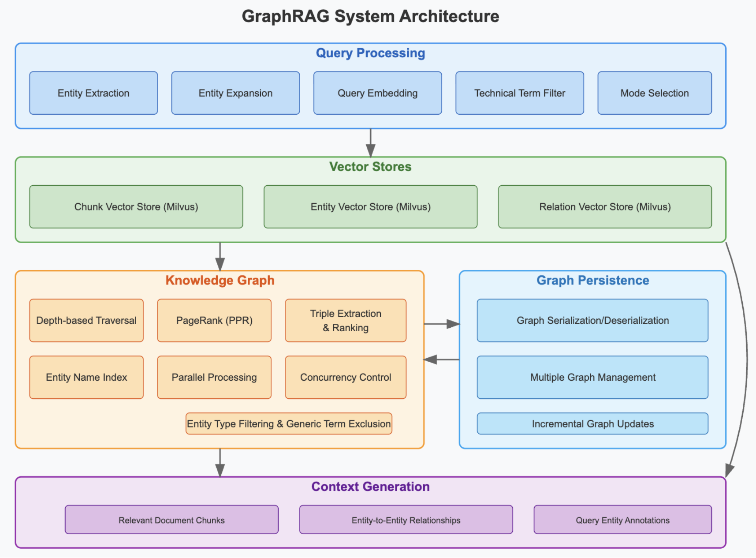Click Relevant Document Chunks box
This screenshot has height=558, width=756.
tap(171, 520)
